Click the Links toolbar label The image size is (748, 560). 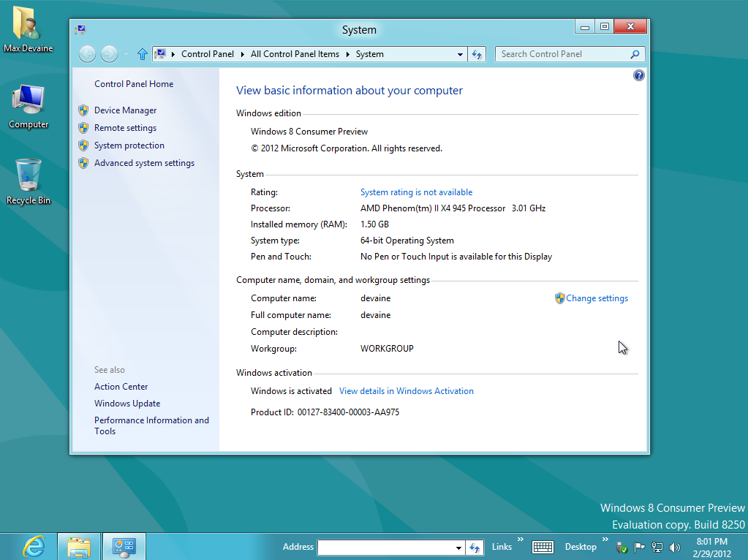[x=502, y=547]
